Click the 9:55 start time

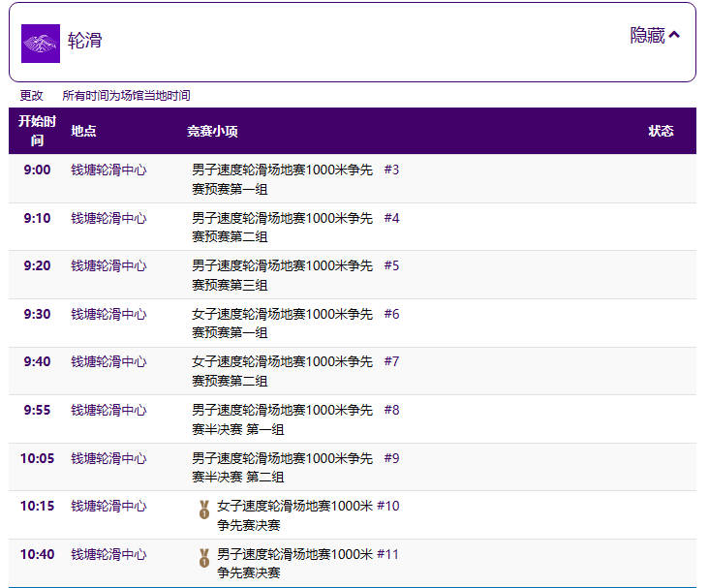tap(37, 410)
